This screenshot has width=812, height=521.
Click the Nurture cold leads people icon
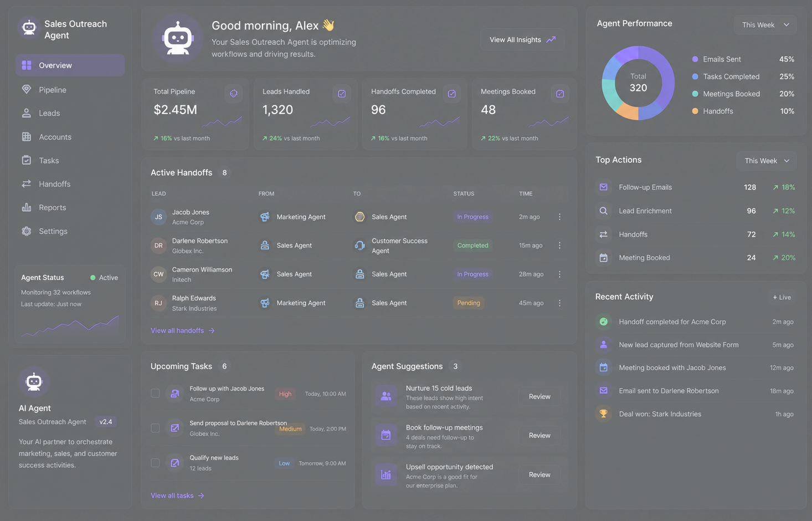click(x=386, y=396)
